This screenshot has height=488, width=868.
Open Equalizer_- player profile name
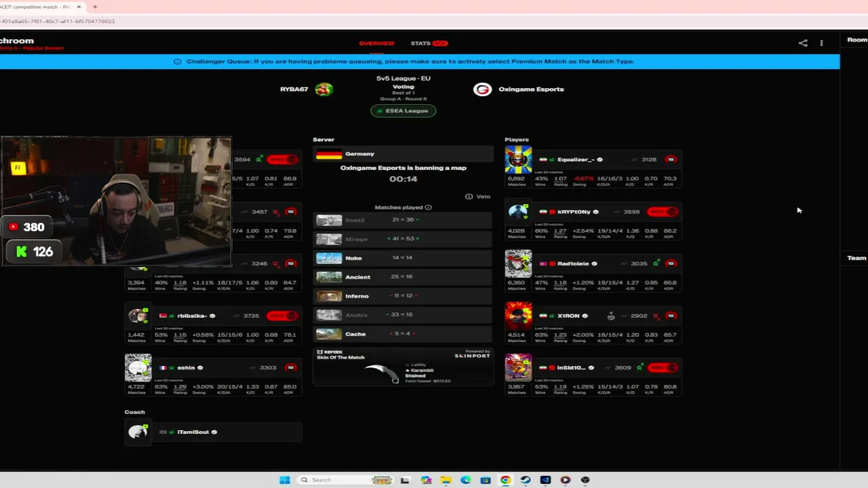(x=576, y=160)
